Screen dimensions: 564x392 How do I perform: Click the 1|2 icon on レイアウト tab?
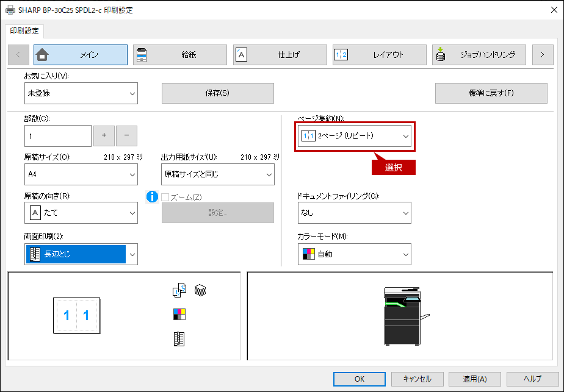tap(341, 55)
